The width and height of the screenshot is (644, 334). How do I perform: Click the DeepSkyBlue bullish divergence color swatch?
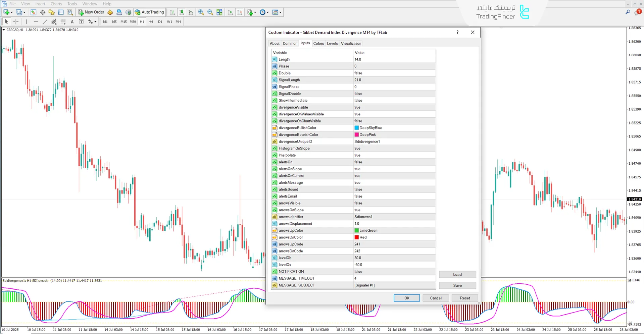pyautogui.click(x=356, y=128)
